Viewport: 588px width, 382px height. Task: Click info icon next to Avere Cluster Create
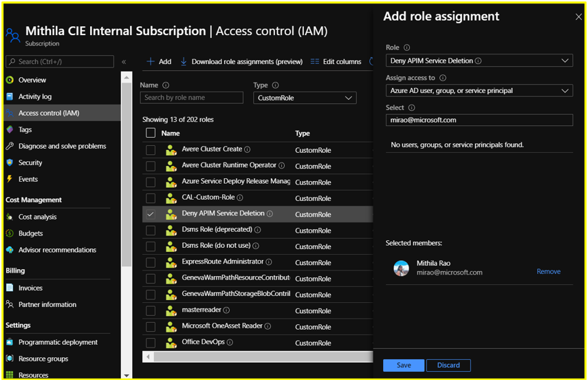coord(247,149)
